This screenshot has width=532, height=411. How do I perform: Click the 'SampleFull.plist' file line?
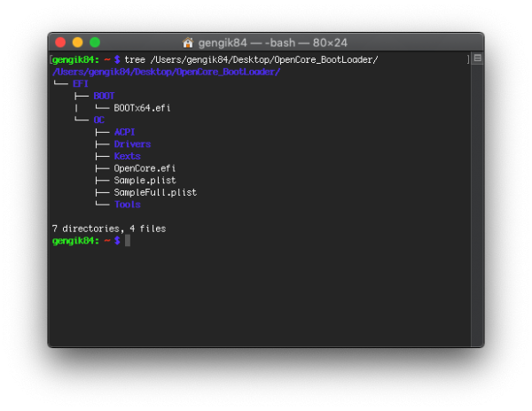pos(155,192)
